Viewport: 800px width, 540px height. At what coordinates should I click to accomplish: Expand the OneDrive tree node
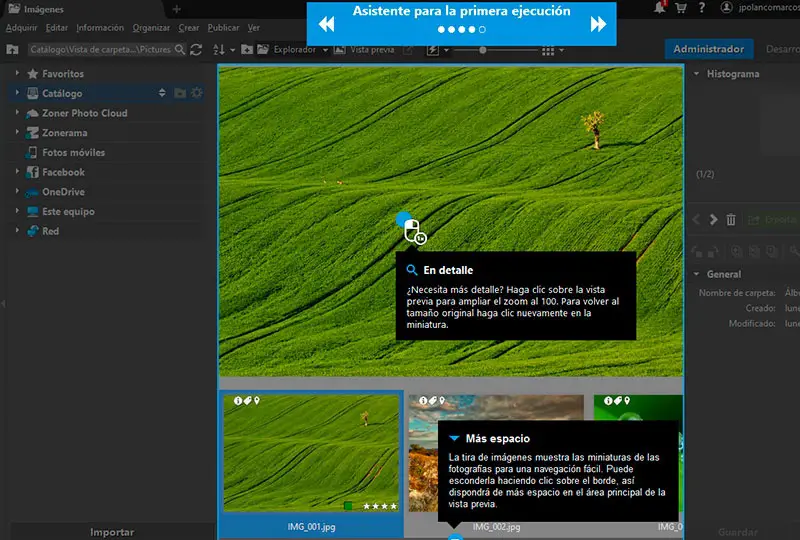(x=17, y=191)
